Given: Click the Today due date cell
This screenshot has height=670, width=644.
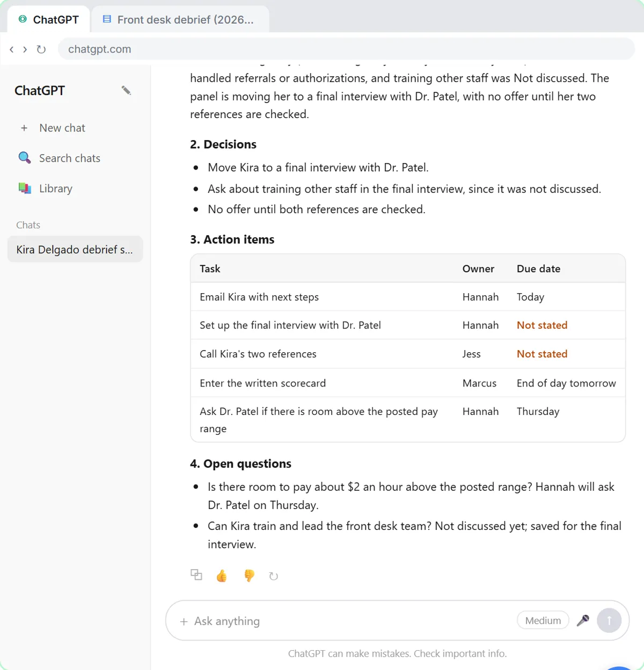Looking at the screenshot, I should 530,297.
